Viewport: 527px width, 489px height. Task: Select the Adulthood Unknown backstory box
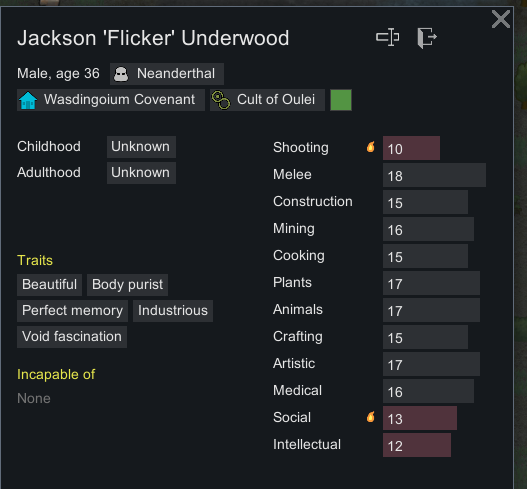[141, 173]
